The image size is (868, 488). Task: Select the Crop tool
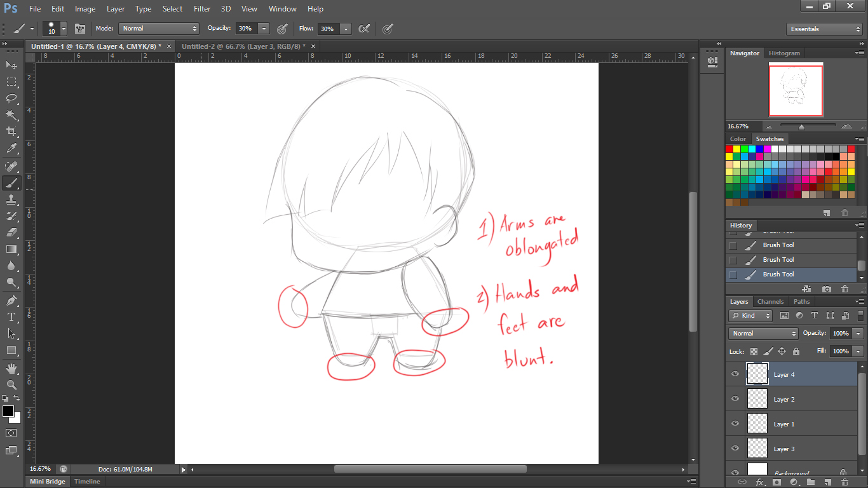click(x=11, y=132)
